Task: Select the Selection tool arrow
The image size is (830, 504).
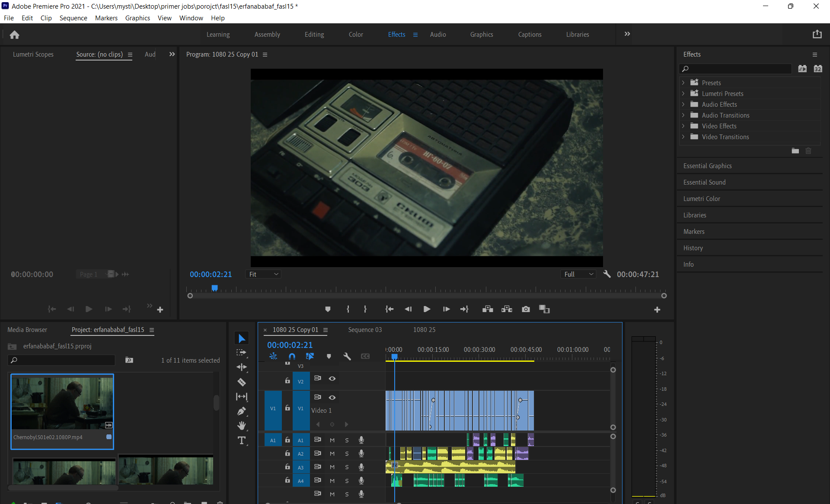Action: pyautogui.click(x=242, y=338)
